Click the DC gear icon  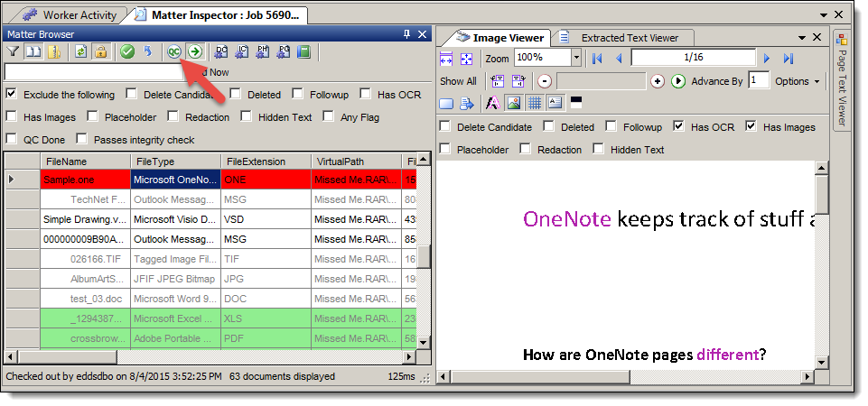pos(221,52)
